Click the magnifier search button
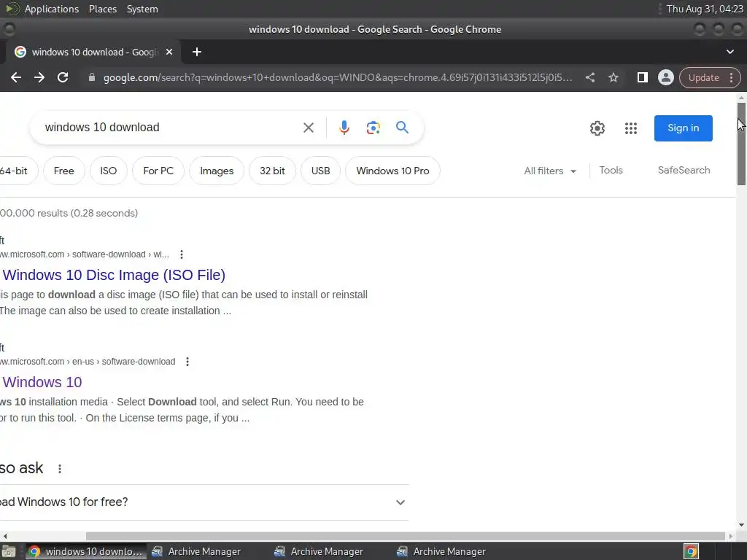The image size is (747, 560). tap(402, 127)
